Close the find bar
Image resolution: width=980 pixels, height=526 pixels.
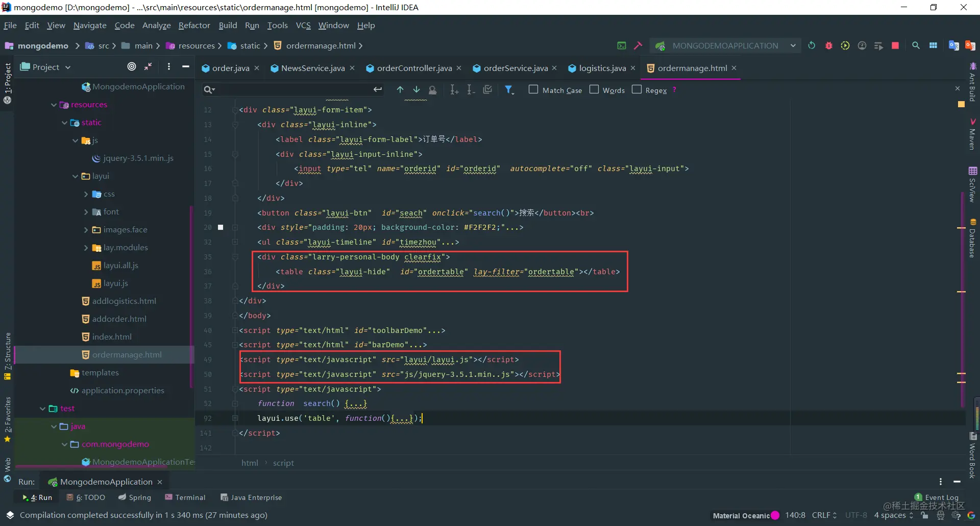point(958,88)
